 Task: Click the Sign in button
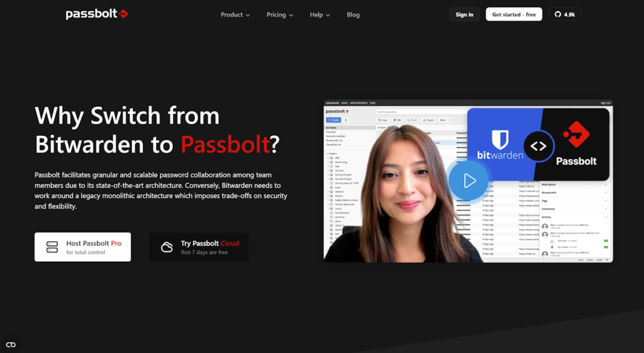tap(464, 14)
